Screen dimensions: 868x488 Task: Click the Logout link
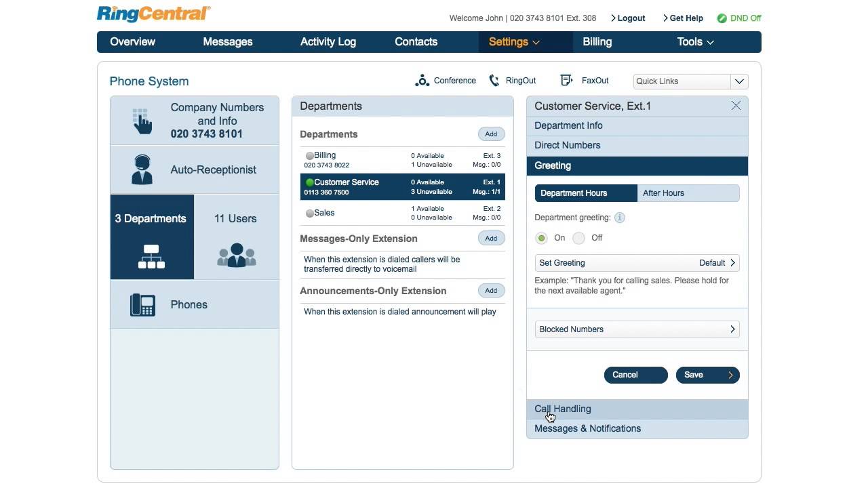(x=630, y=18)
